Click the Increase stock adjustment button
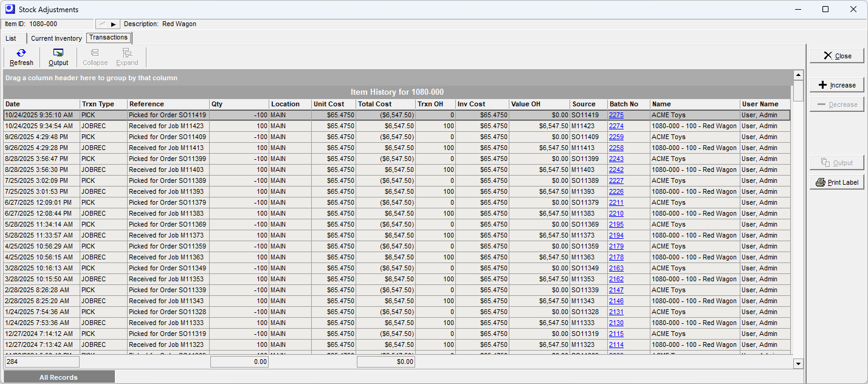Image resolution: width=868 pixels, height=384 pixels. (837, 84)
